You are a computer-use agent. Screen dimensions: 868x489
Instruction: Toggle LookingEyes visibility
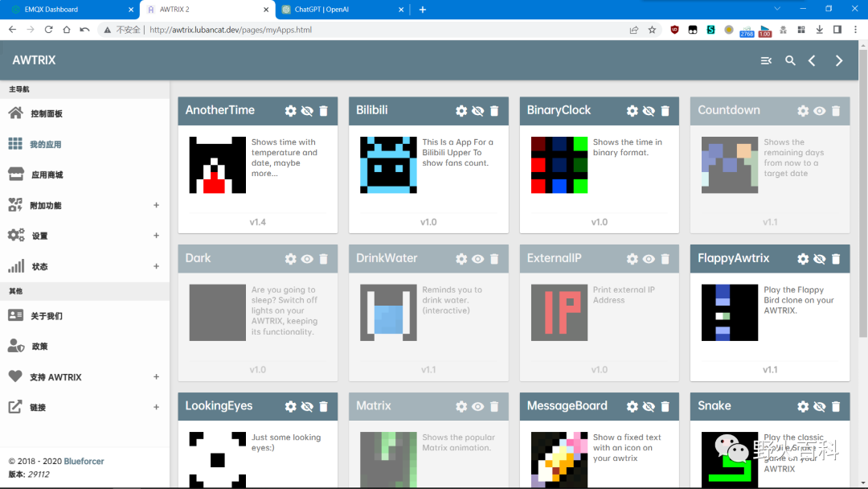pos(307,406)
